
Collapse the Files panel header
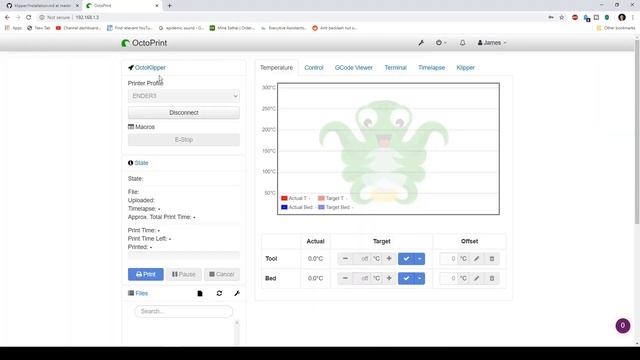[138, 293]
